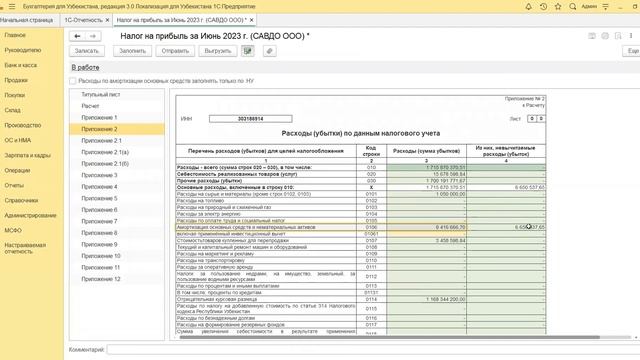Close the Налог на прибыль tab
This screenshot has height=360, width=640.
251,20
